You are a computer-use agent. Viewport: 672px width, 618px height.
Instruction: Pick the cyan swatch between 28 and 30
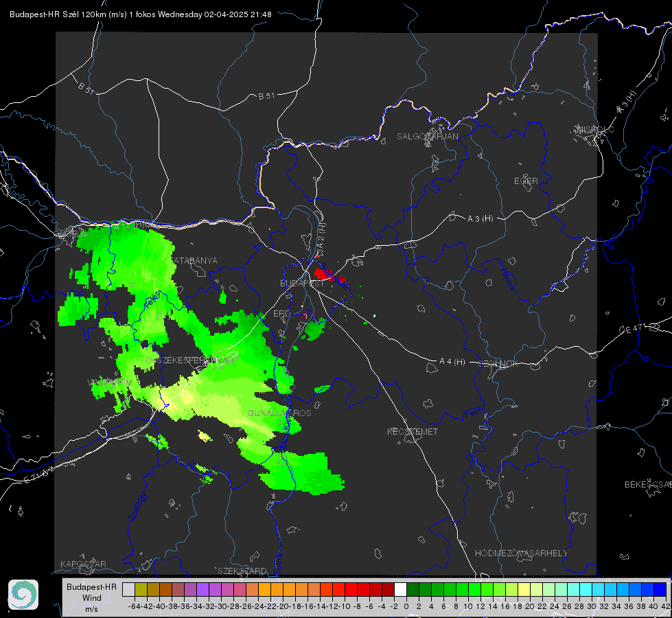586,590
